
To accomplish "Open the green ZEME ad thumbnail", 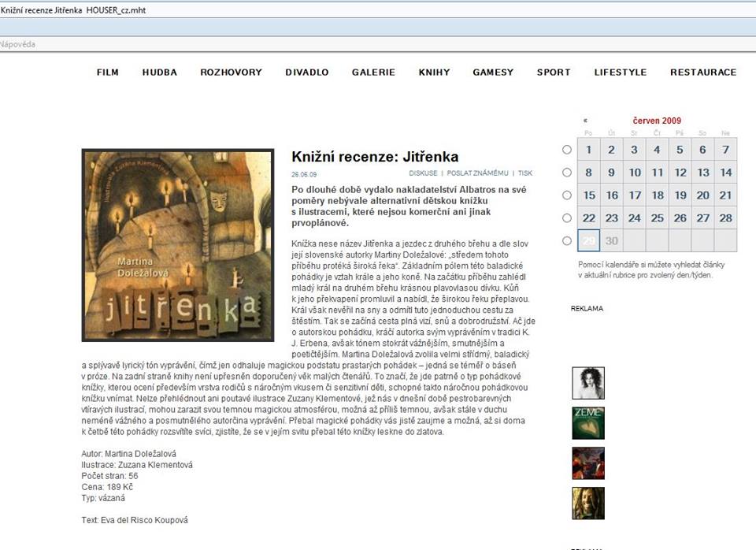I will (x=587, y=423).
